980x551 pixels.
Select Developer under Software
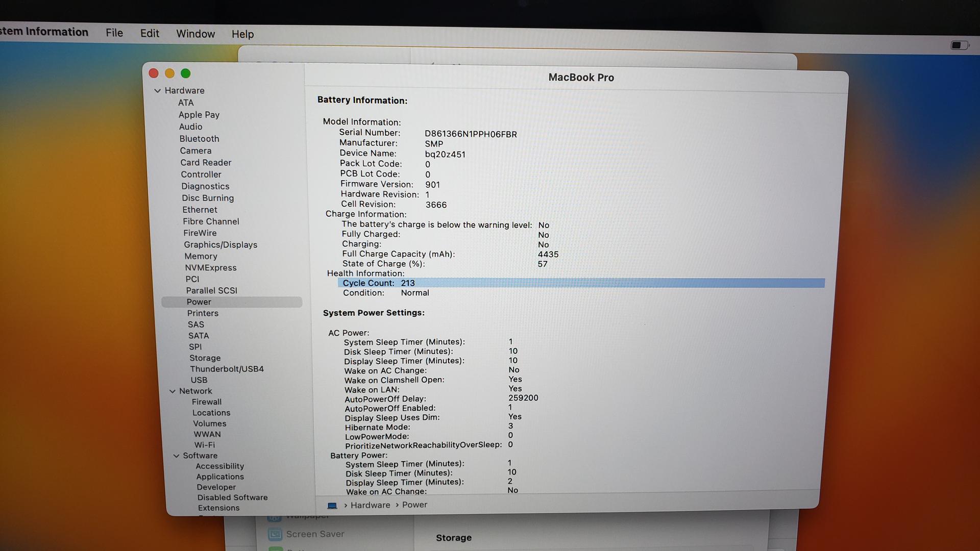tap(216, 487)
